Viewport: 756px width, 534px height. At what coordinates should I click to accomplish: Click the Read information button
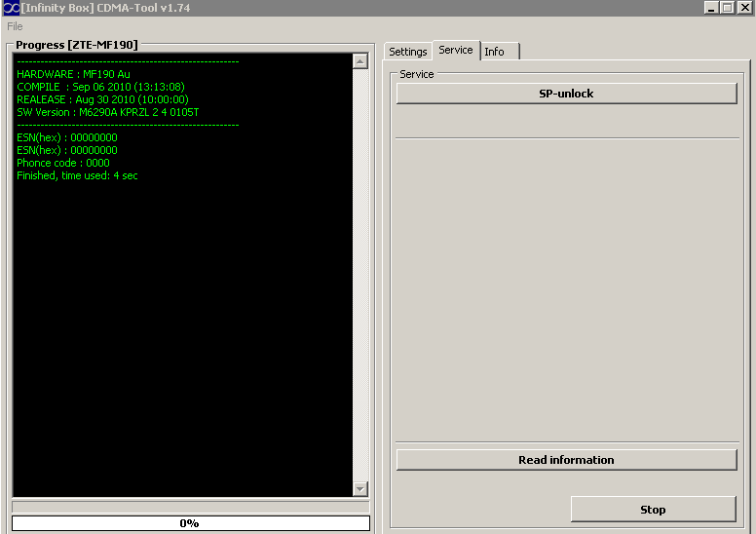[566, 460]
